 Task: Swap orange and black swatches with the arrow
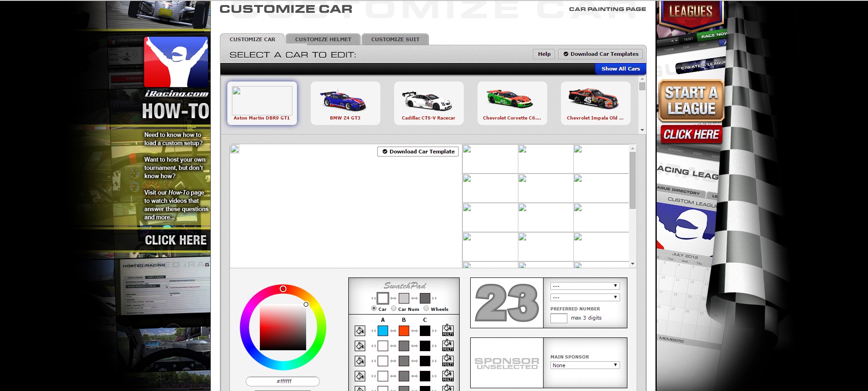(414, 331)
